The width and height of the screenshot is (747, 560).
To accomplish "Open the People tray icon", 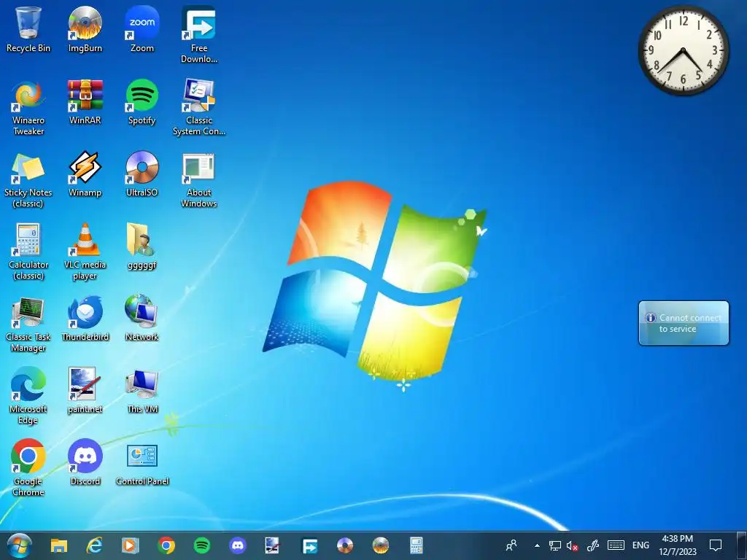I will pos(511,545).
